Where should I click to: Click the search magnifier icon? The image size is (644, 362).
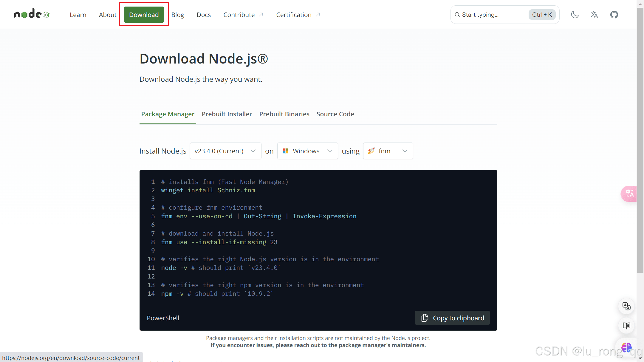tap(457, 15)
